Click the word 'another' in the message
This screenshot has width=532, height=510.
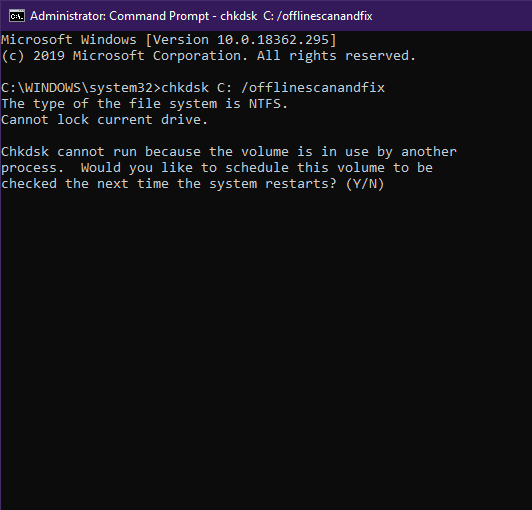click(x=429, y=152)
